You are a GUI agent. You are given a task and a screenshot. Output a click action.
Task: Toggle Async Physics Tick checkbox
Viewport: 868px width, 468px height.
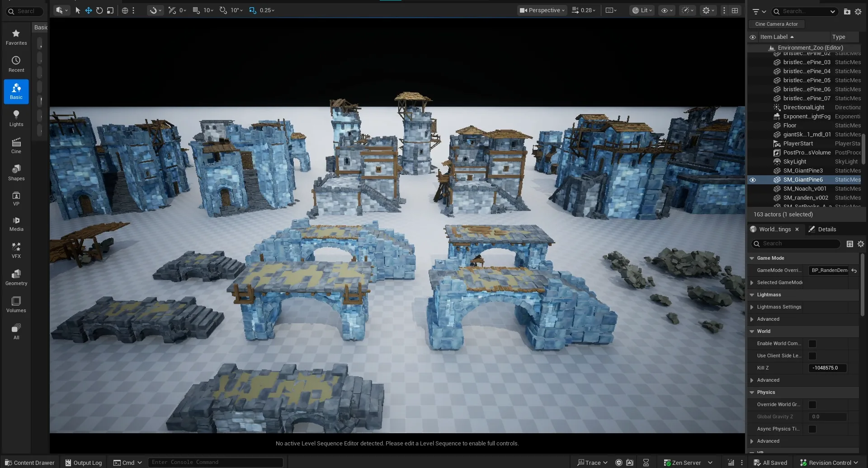point(812,429)
